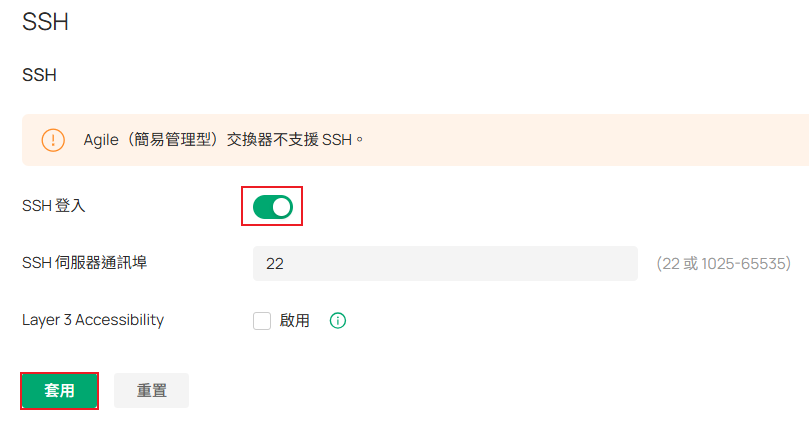
Task: Click the SSH 登入 label
Action: 54,207
